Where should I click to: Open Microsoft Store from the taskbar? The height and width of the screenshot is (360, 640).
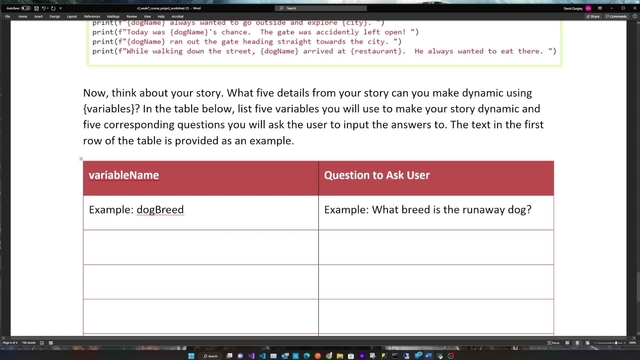[x=351, y=356]
